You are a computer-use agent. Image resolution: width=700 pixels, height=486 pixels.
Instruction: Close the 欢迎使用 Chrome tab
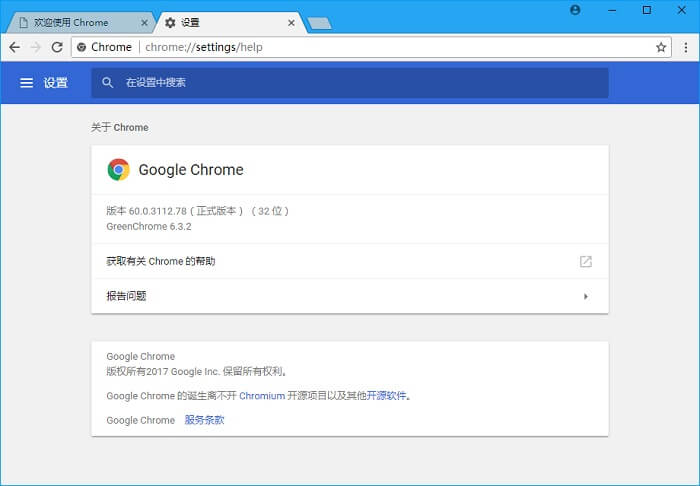pos(144,22)
